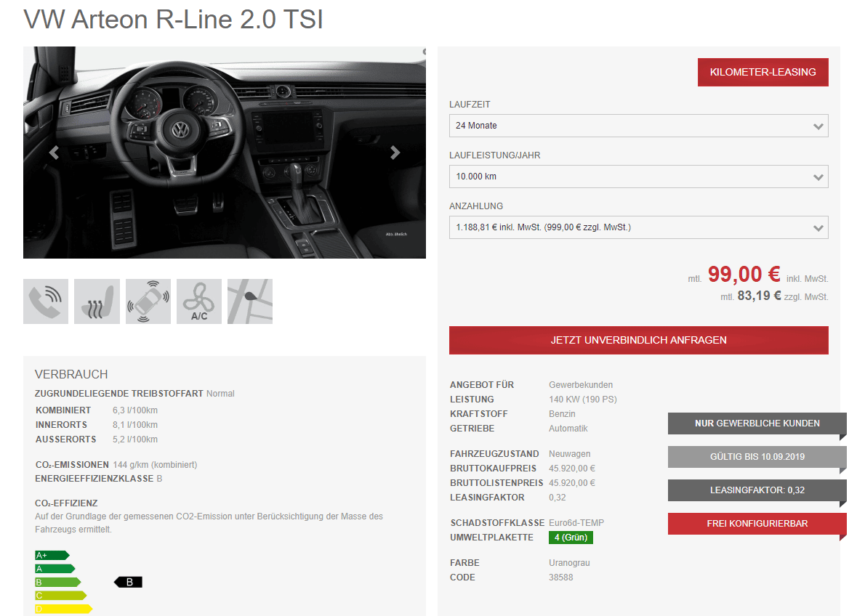
Task: Click the A/C air conditioning feature icon
Action: pos(199,301)
